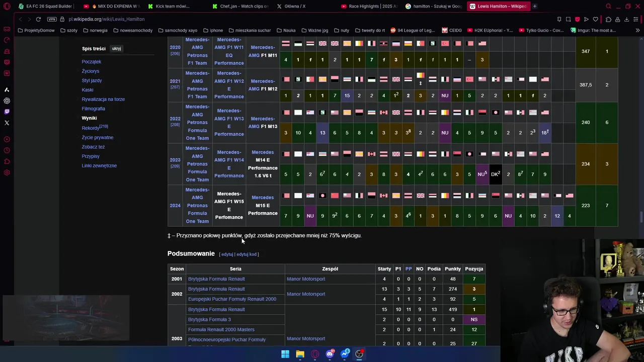644x362 pixels.
Task: Switch to Kick team mówi tab
Action: (x=169, y=6)
